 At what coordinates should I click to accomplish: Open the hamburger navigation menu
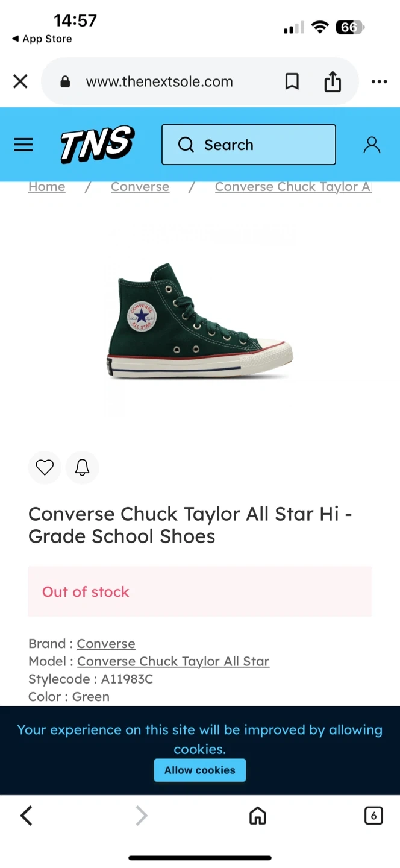(23, 145)
